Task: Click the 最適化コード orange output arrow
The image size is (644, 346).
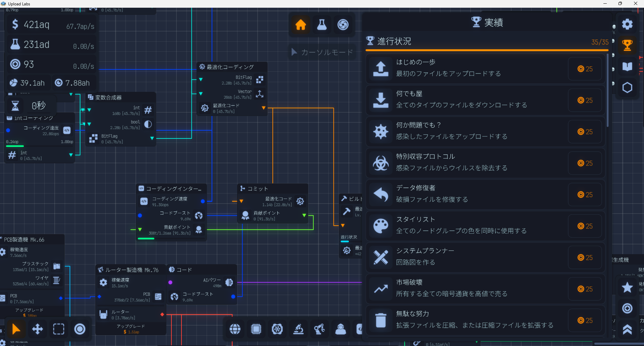Action: click(x=264, y=108)
